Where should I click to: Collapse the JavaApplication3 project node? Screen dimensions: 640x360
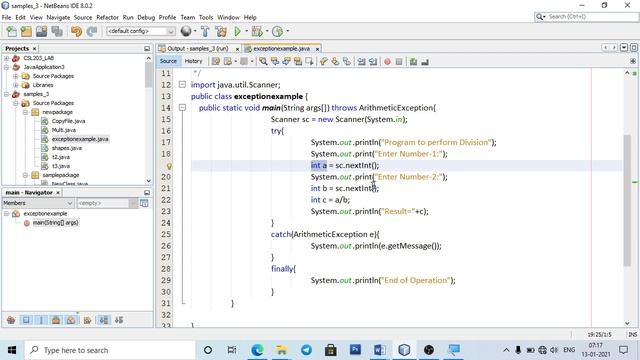[x=7, y=67]
